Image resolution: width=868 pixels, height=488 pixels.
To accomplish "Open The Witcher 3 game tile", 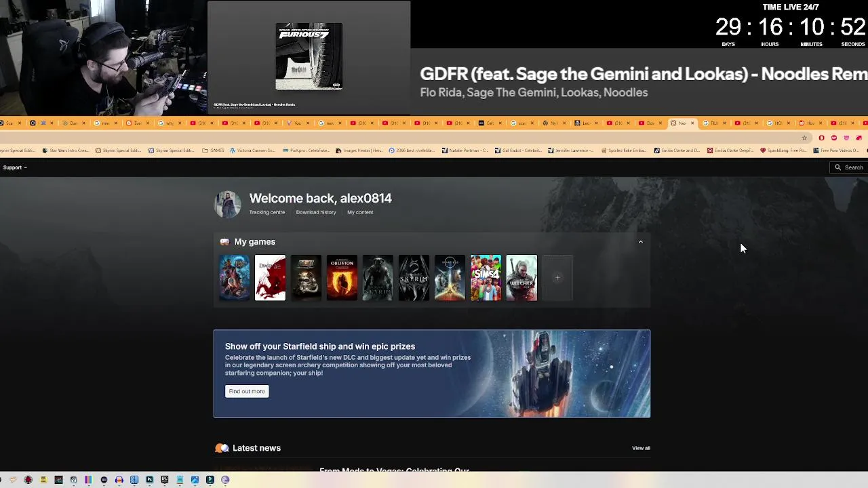I will point(521,278).
